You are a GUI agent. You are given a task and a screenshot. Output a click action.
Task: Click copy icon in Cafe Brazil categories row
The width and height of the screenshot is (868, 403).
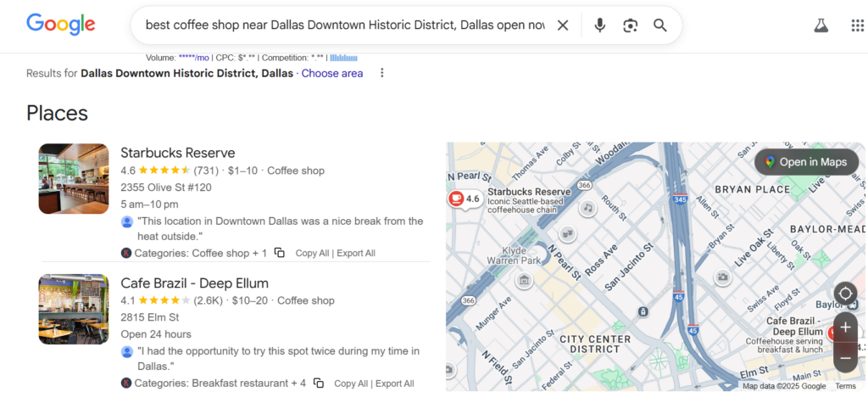[319, 383]
